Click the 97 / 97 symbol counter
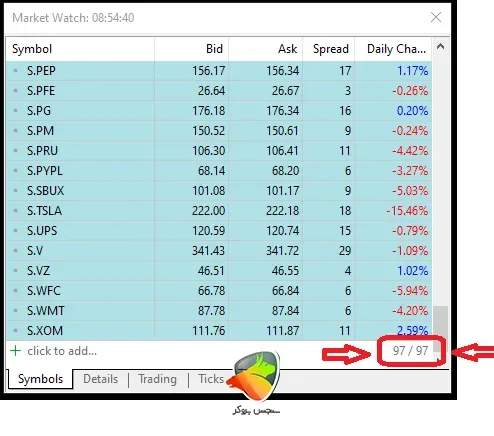 click(410, 351)
